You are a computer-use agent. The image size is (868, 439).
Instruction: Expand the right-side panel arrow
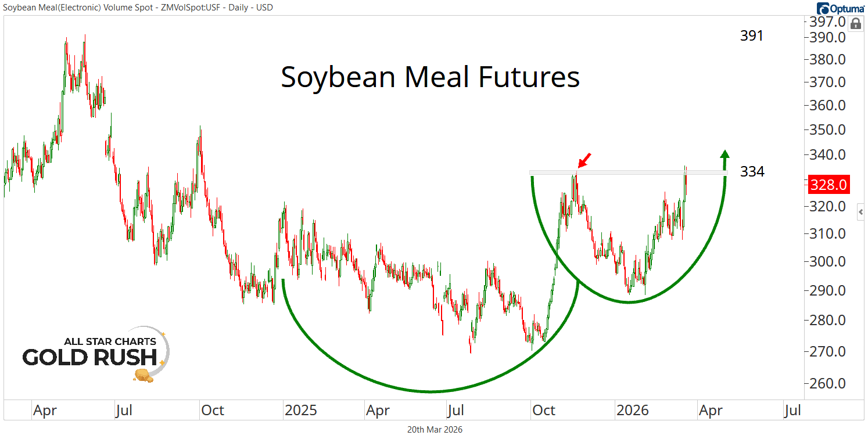click(861, 213)
